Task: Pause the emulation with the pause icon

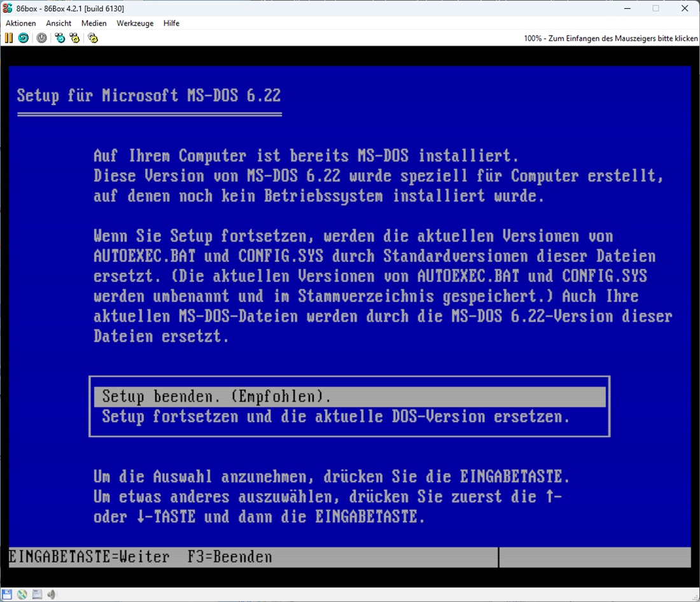Action: click(8, 38)
